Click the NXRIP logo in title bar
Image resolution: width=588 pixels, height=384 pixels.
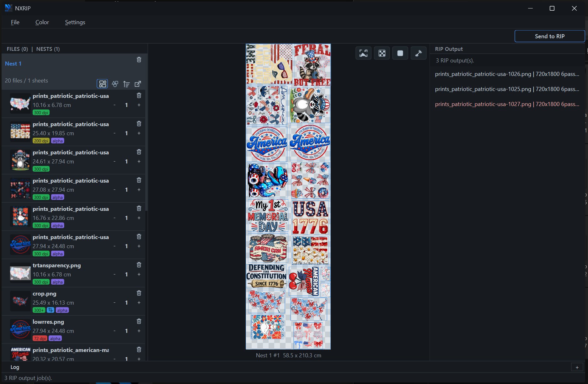click(8, 8)
